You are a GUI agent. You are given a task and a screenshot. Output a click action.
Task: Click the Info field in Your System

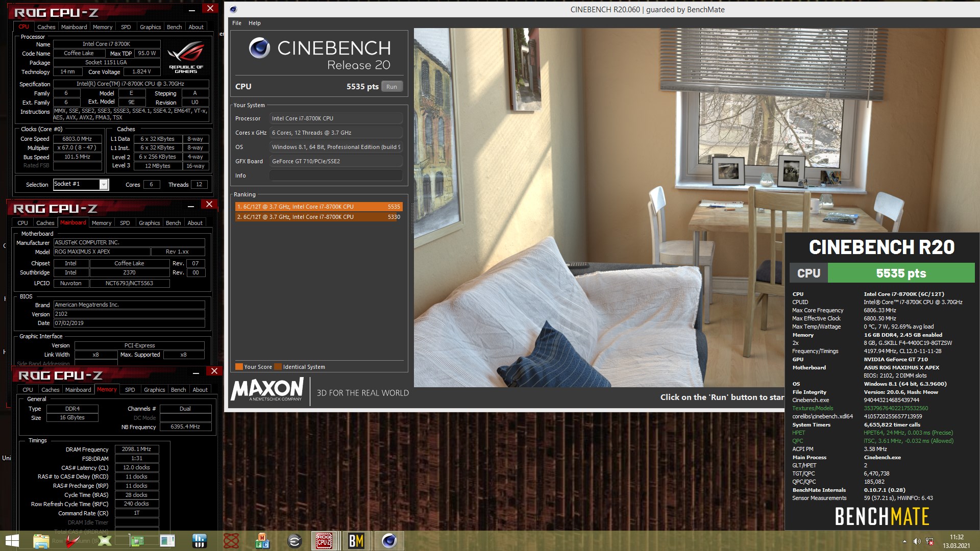(336, 176)
